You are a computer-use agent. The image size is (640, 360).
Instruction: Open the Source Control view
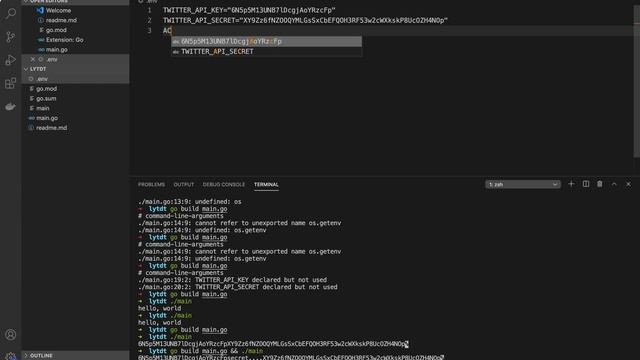pyautogui.click(x=11, y=37)
